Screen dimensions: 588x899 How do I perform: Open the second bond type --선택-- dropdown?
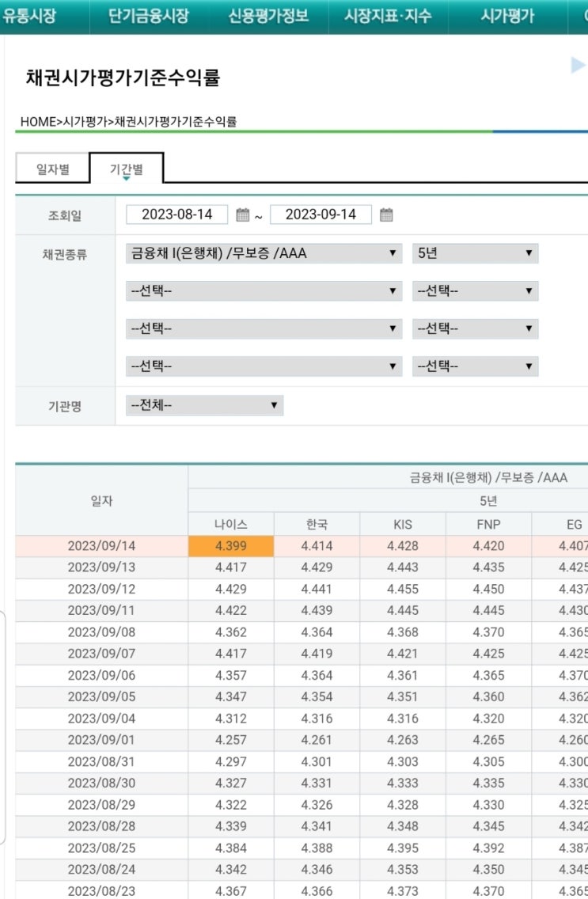click(x=264, y=291)
